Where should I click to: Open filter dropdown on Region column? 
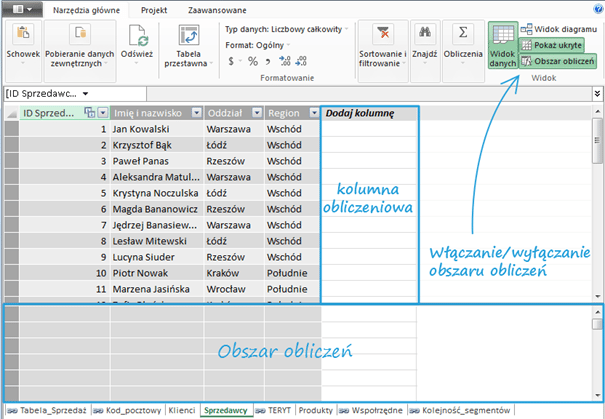(313, 113)
